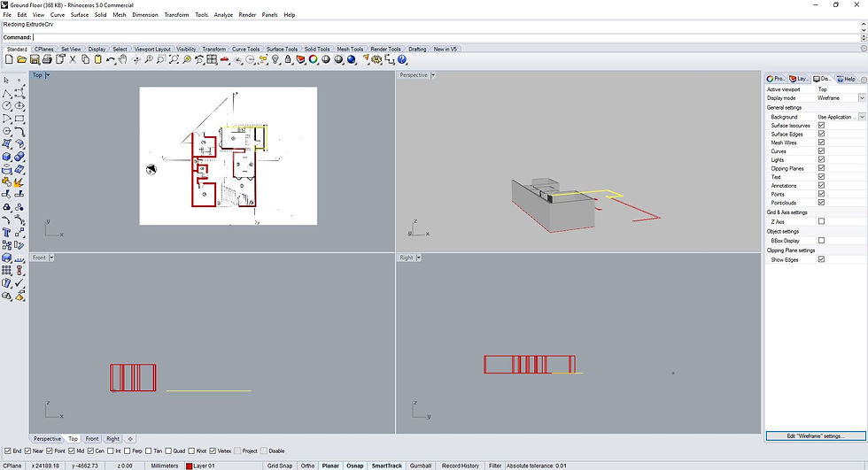Select the Circle tool in left sidebar

coord(7,105)
